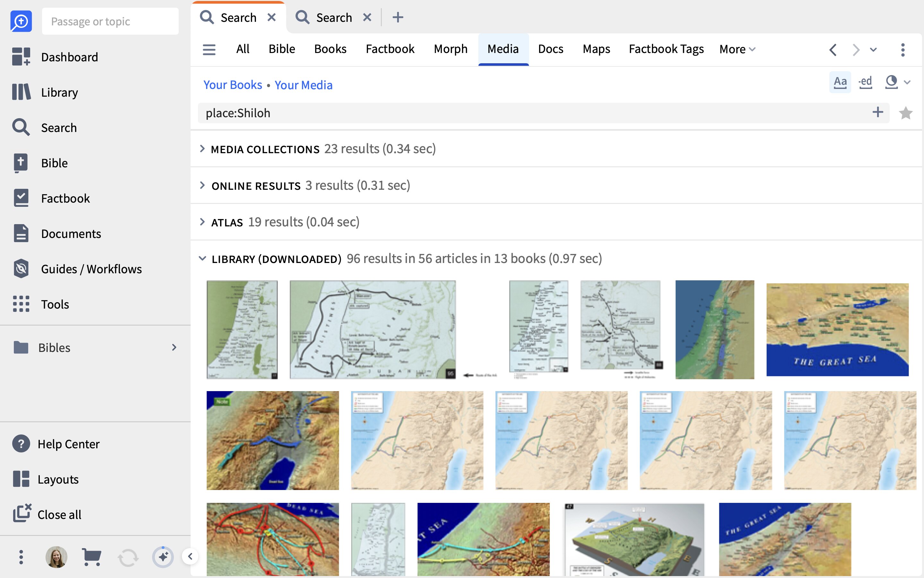This screenshot has height=578, width=924.
Task: Open a new tab with the plus button
Action: (398, 17)
